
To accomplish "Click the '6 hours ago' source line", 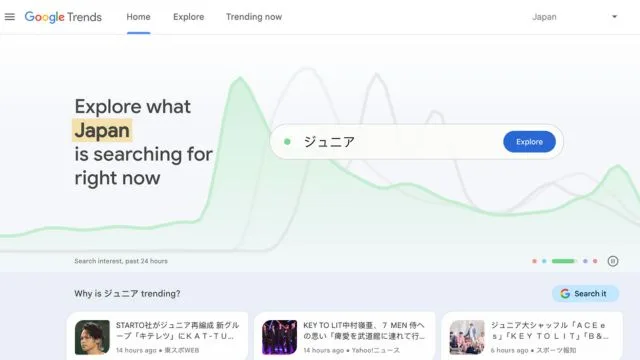I will click(533, 350).
